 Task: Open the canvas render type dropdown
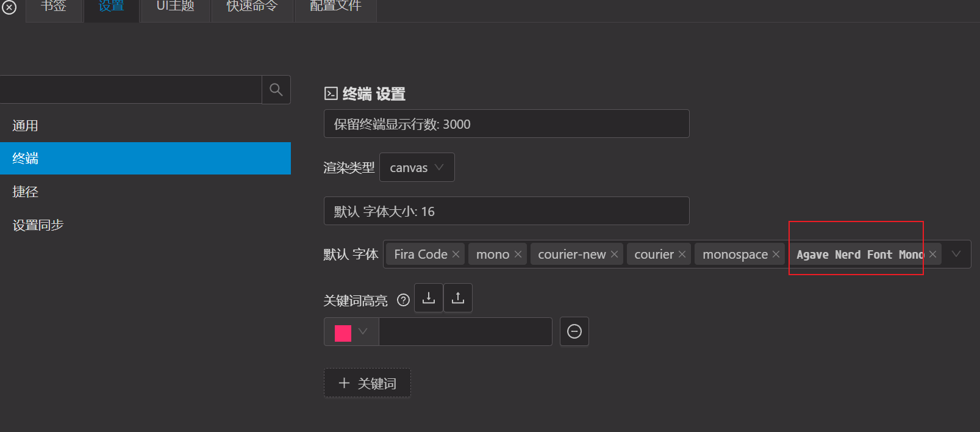[417, 167]
